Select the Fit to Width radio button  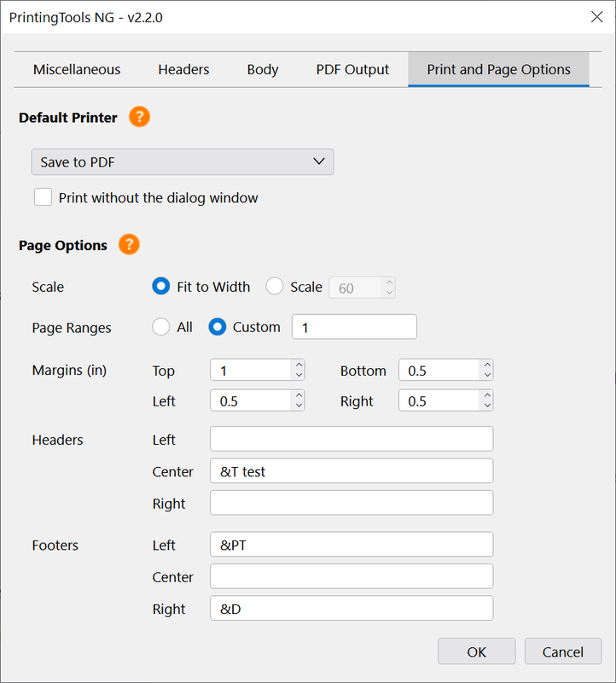click(x=160, y=287)
